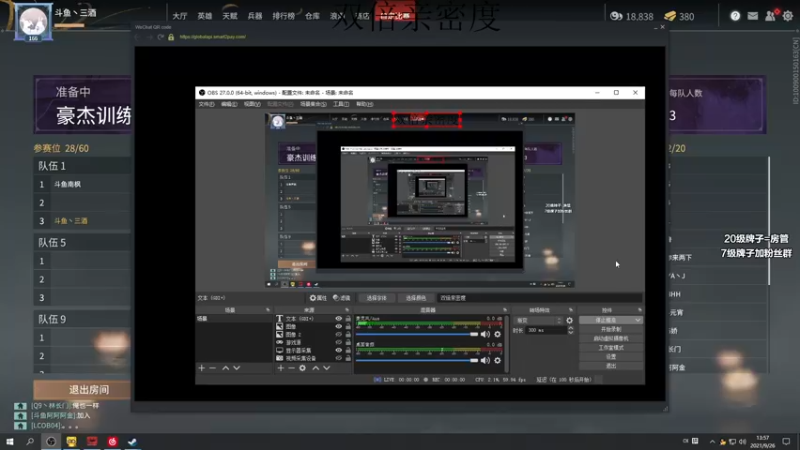The height and width of the screenshot is (450, 800).
Task: Click the 选择颜色 button in OBS
Action: click(416, 298)
